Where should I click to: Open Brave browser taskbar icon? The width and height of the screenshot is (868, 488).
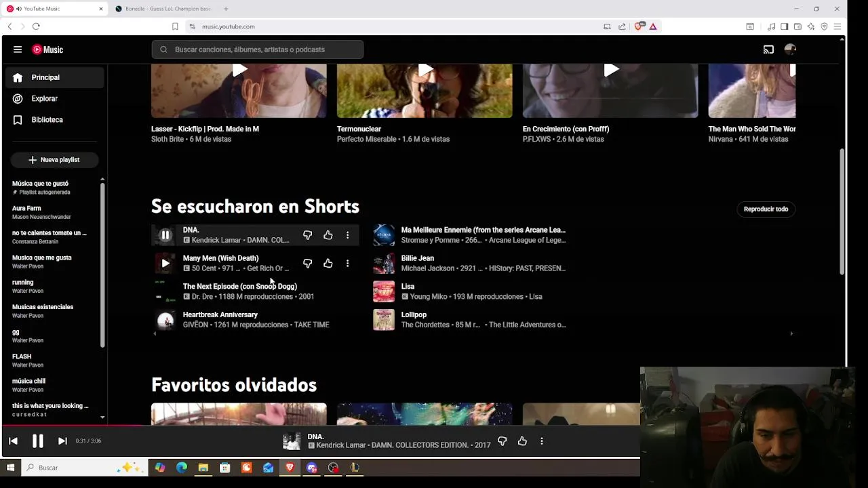tap(290, 468)
